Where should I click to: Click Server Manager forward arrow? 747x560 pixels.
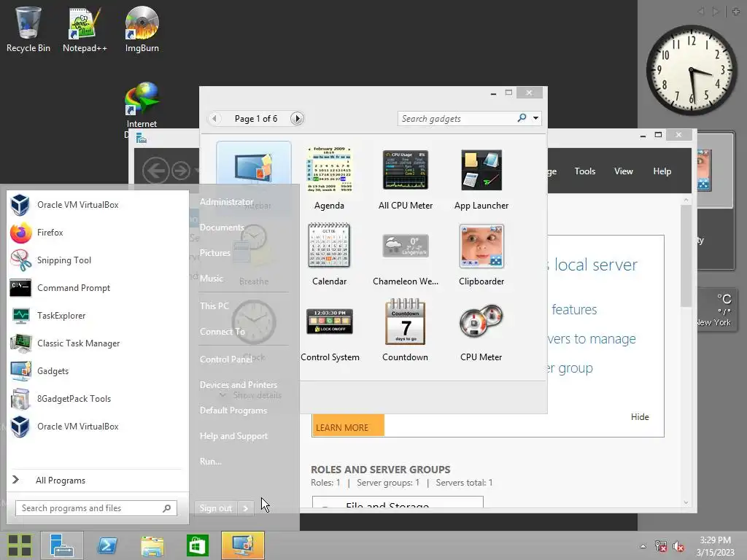tap(181, 171)
